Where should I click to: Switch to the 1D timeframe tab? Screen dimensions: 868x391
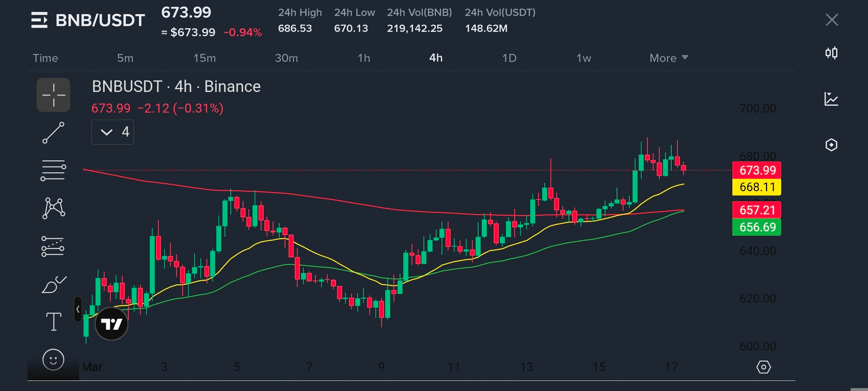[509, 58]
